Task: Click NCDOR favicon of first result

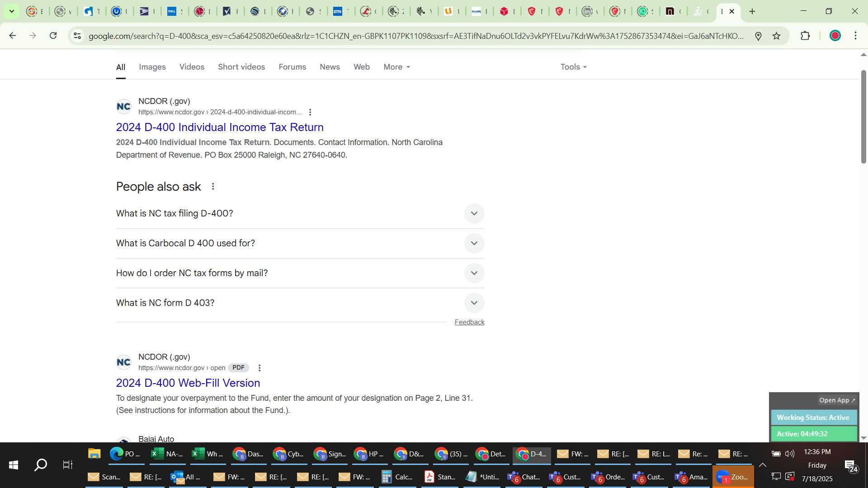Action: 123,107
